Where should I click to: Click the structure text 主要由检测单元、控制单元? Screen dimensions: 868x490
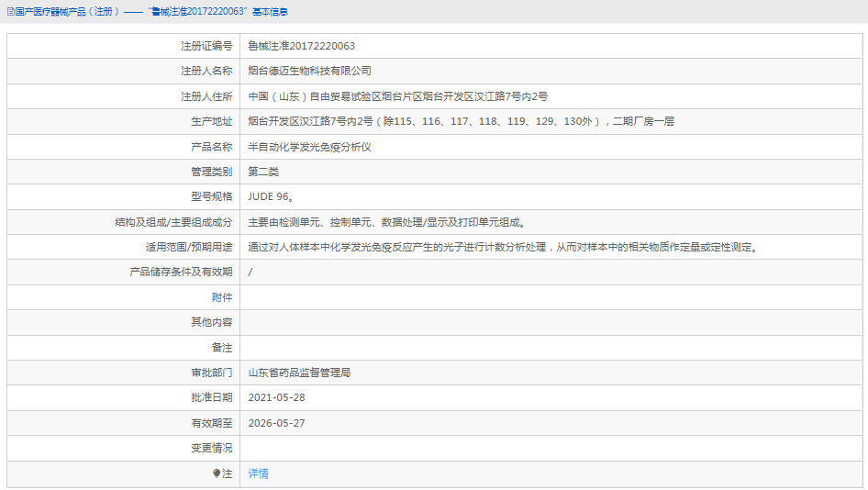[x=387, y=222]
